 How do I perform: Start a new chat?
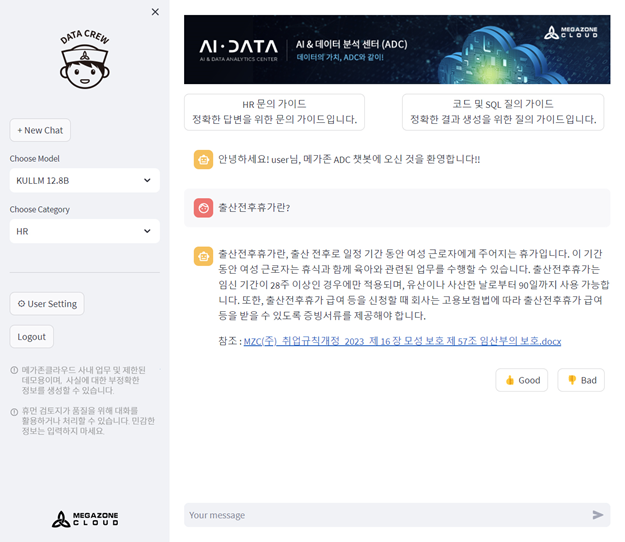[40, 131]
